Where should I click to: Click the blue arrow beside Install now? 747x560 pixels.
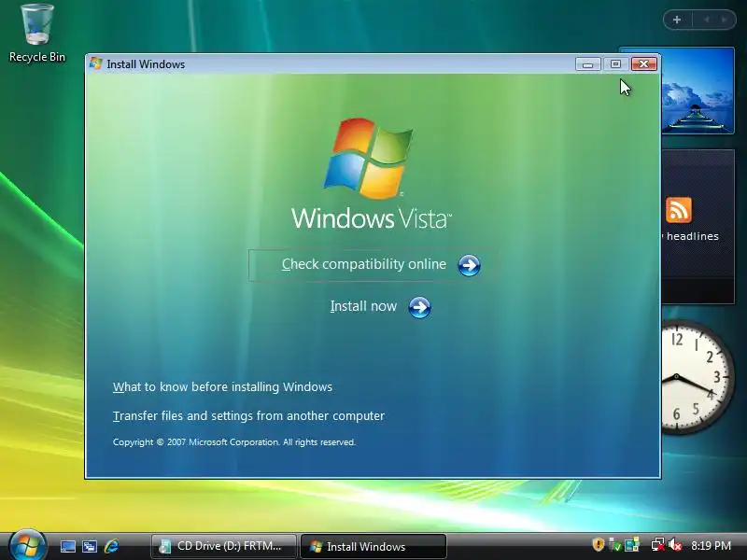point(419,308)
